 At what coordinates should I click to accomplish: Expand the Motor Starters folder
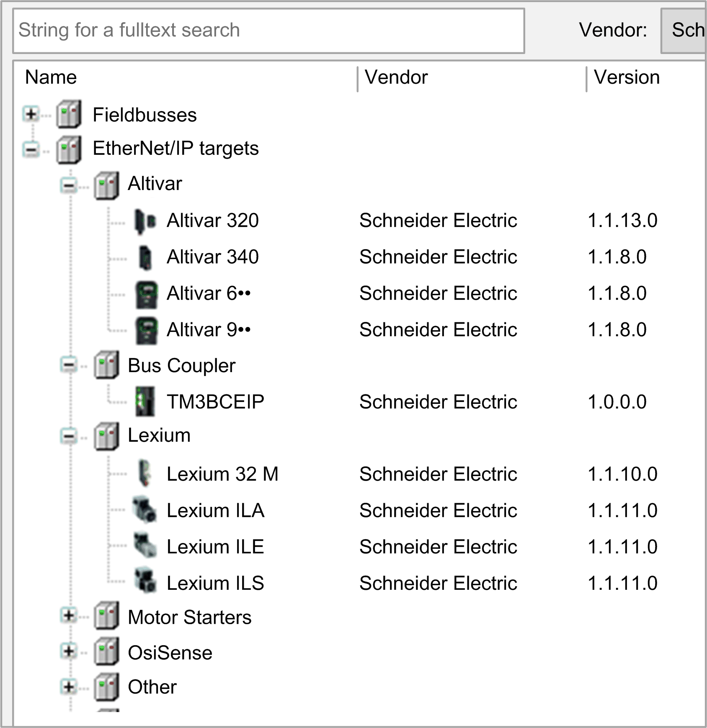69,616
